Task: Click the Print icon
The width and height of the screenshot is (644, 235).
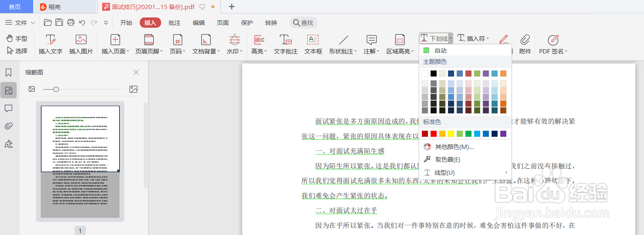Action: pyautogui.click(x=71, y=23)
